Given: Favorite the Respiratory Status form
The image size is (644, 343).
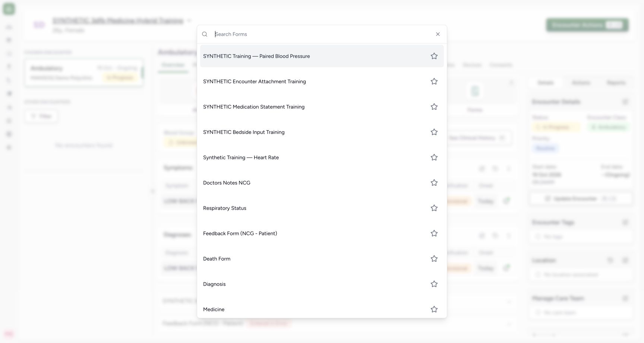Looking at the screenshot, I should [x=434, y=208].
